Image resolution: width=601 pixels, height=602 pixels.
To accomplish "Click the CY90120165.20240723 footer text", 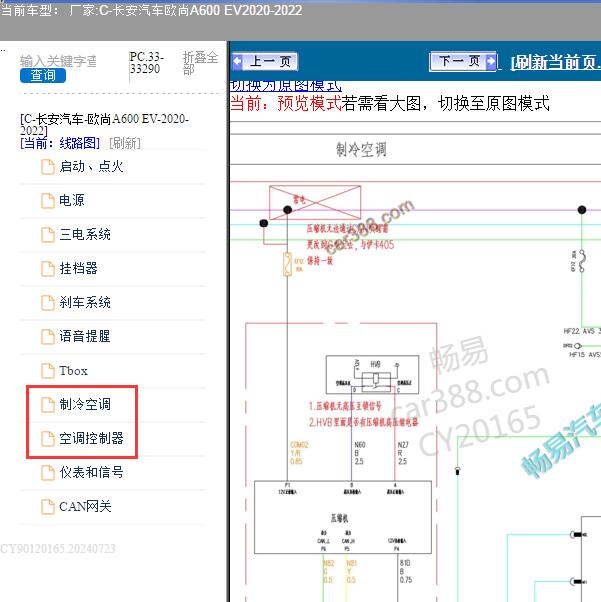I will [x=58, y=549].
